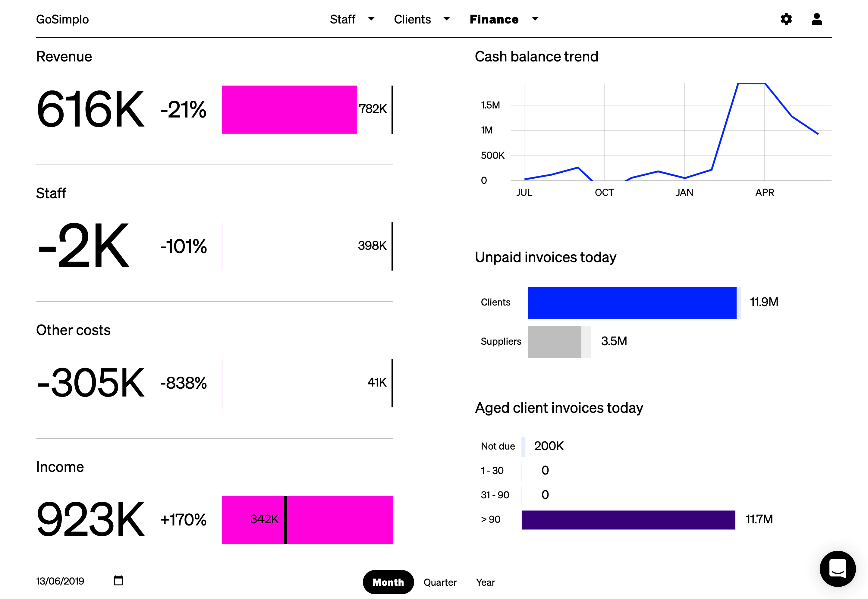This screenshot has height=599, width=868.
Task: Select the magenta Revenue bar
Action: 289,110
